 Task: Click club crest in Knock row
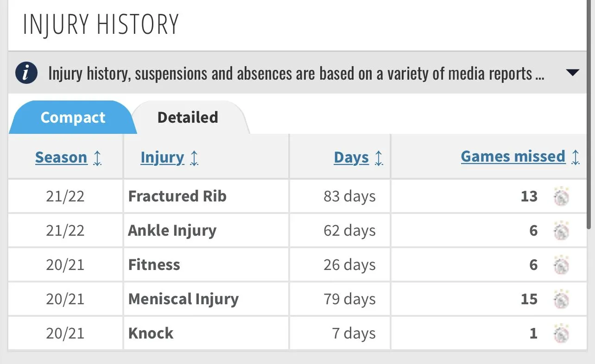tap(561, 334)
